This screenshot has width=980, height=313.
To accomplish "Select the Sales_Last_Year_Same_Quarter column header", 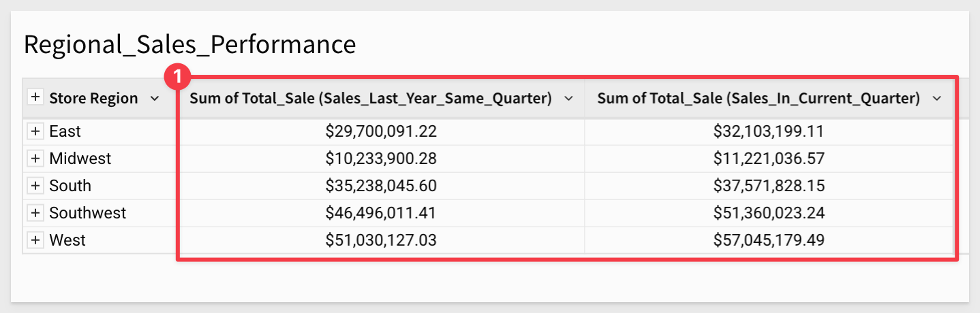I will tap(371, 99).
